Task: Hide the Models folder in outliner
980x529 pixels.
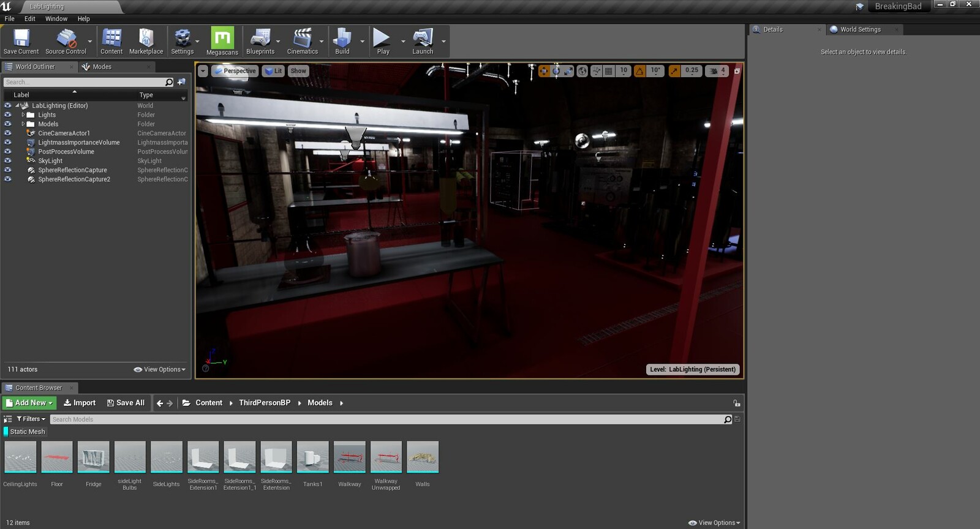Action: point(8,124)
